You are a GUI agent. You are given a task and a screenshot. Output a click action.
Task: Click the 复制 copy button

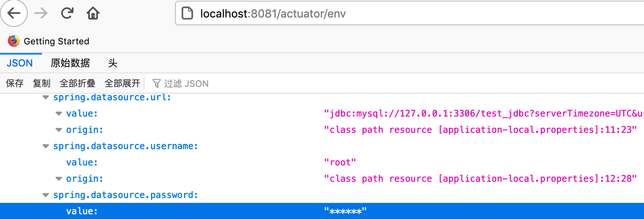(x=42, y=84)
